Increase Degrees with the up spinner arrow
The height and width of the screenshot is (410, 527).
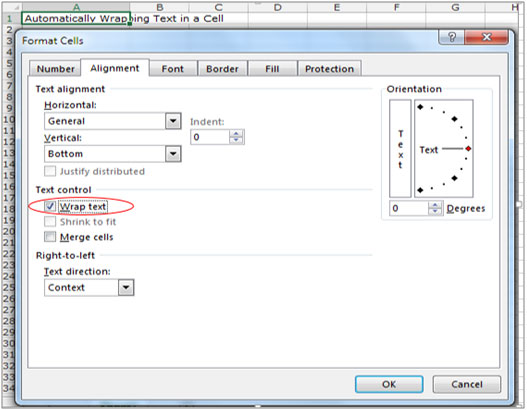point(436,205)
